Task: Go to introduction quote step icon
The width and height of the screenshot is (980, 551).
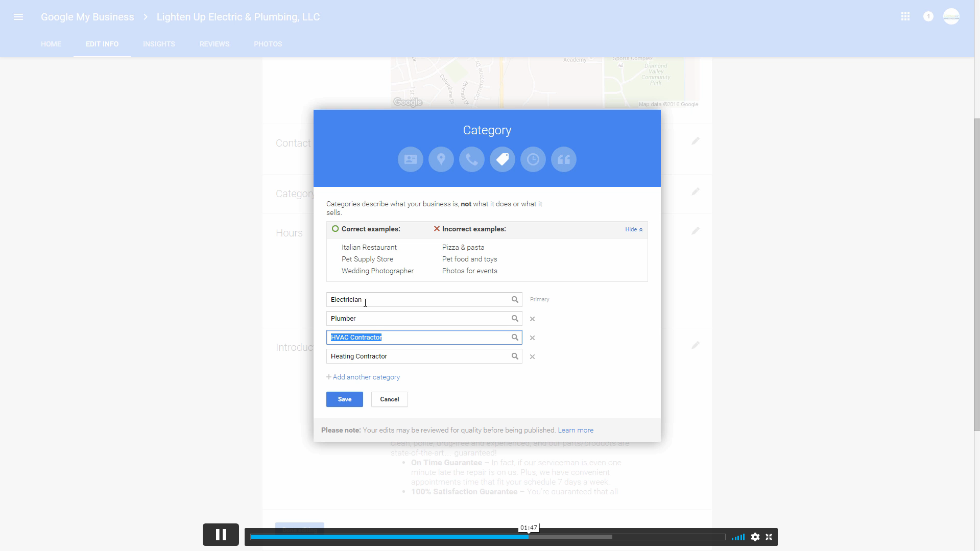Action: pyautogui.click(x=564, y=159)
